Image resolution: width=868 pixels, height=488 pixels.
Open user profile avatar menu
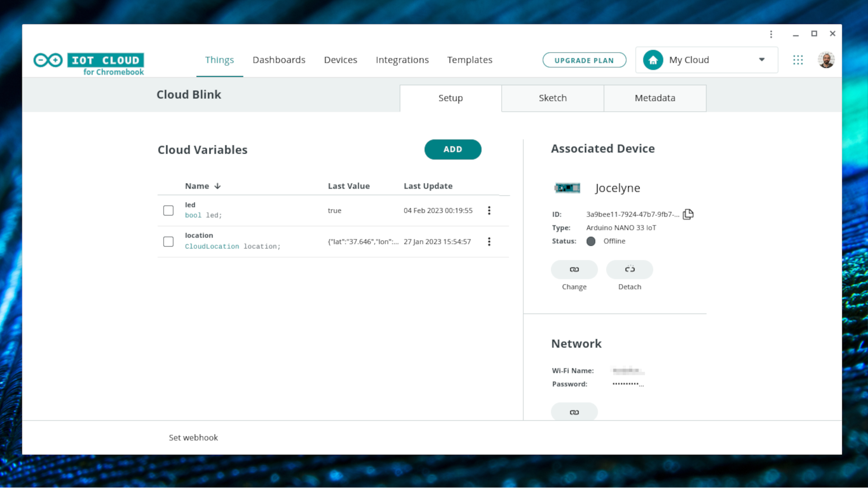[x=826, y=60]
